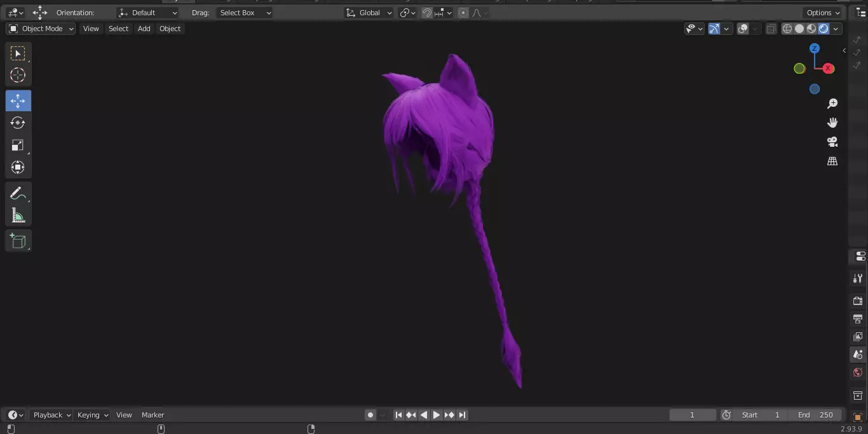This screenshot has height=434, width=868.
Task: Open the Orientation Default dropdown
Action: point(148,13)
